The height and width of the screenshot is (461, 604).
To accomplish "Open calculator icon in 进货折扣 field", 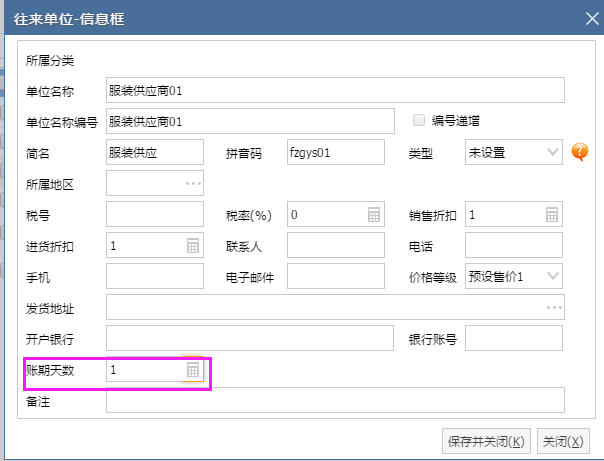I will pos(193,245).
